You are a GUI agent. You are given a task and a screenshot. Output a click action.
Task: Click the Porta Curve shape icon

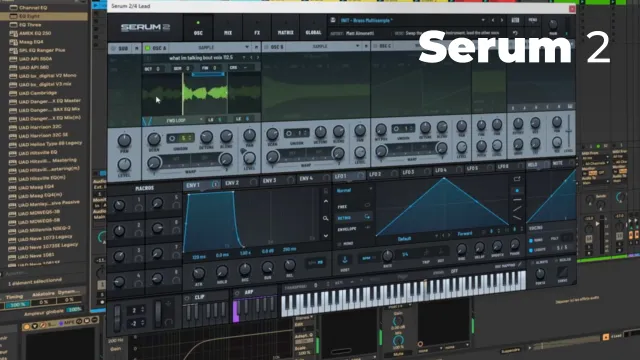pos(562,271)
